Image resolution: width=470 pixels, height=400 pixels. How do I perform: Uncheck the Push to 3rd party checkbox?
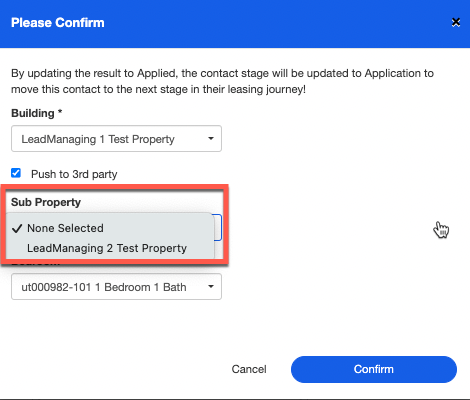coord(16,173)
